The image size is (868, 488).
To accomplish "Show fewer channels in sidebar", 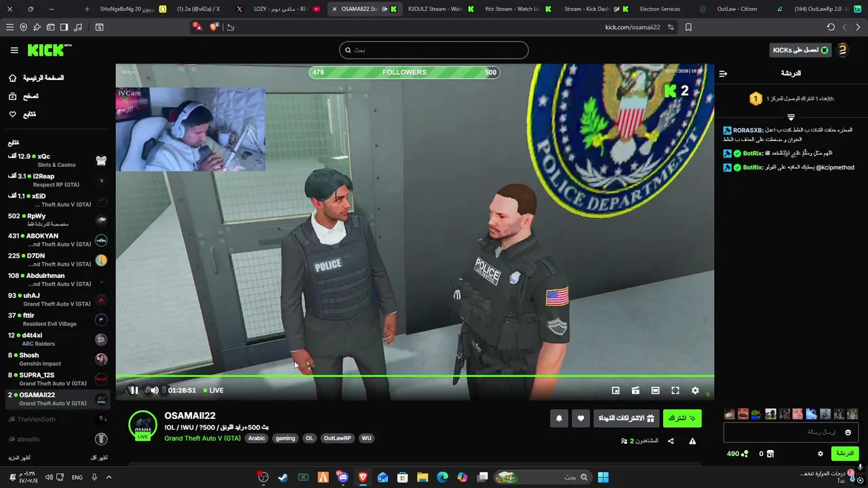I will (99, 457).
